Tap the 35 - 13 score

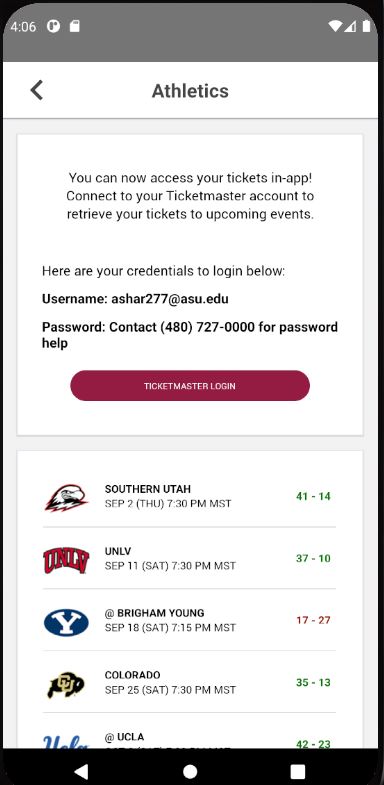[x=313, y=682]
